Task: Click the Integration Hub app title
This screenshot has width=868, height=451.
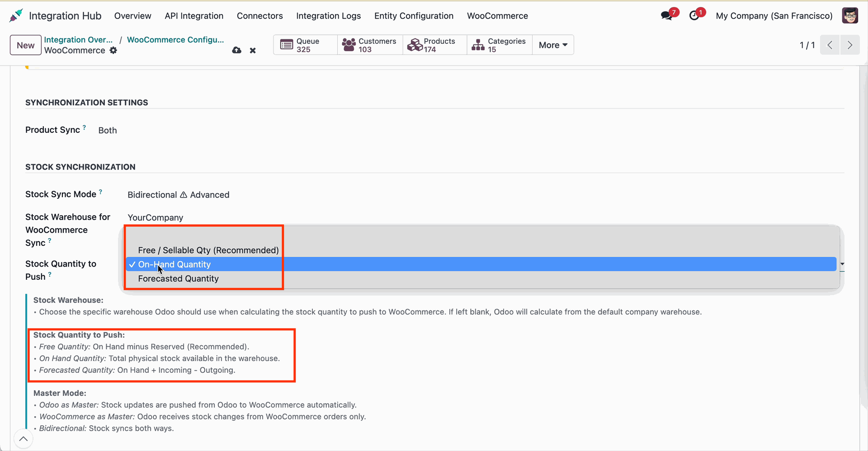Action: pos(65,16)
